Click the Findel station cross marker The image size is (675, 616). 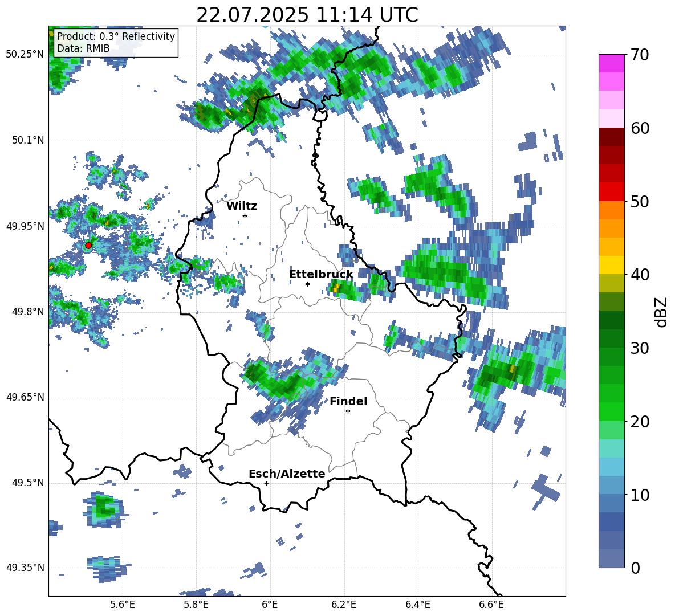pyautogui.click(x=348, y=411)
